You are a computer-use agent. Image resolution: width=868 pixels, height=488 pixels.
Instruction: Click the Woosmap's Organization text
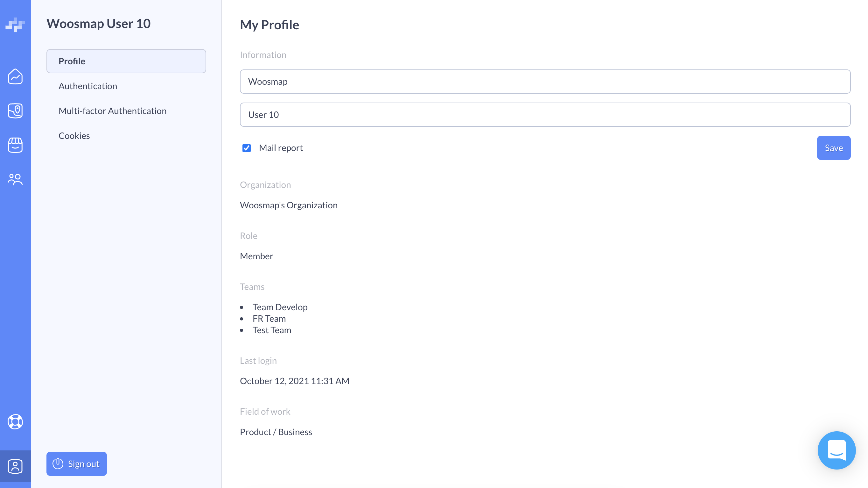(289, 205)
